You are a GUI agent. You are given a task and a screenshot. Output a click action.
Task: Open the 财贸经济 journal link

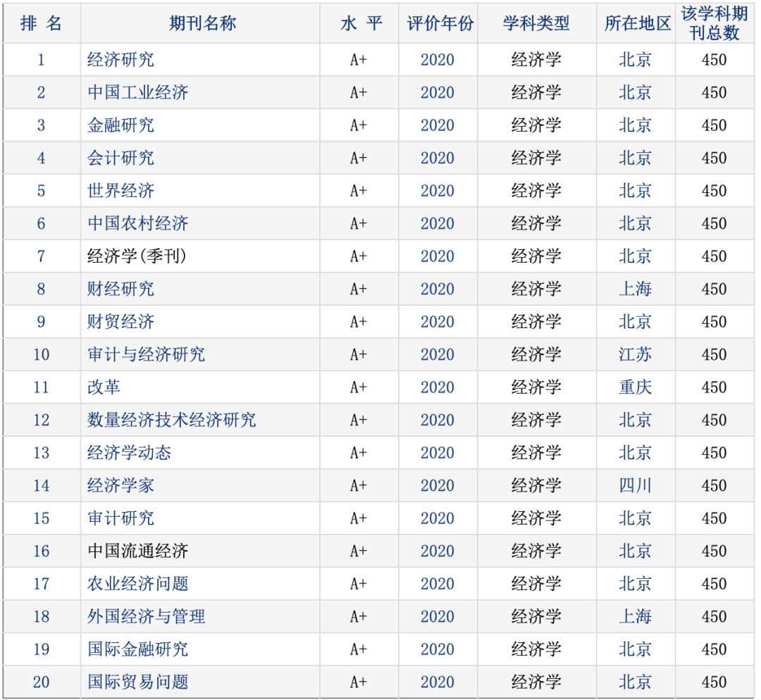pos(120,322)
